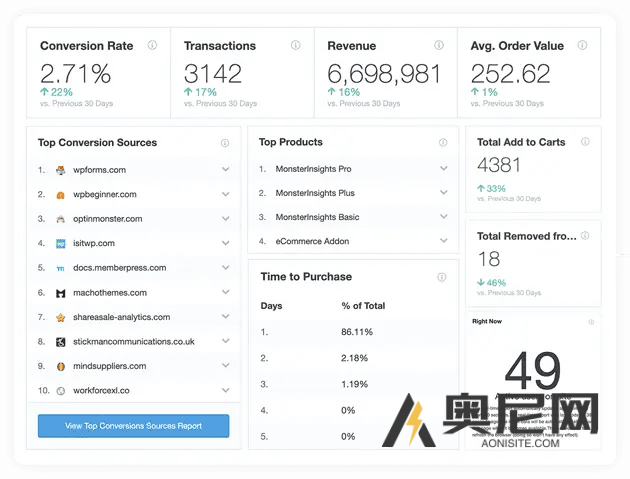Click the wpforms.com favicon
This screenshot has width=630, height=479.
click(x=61, y=170)
